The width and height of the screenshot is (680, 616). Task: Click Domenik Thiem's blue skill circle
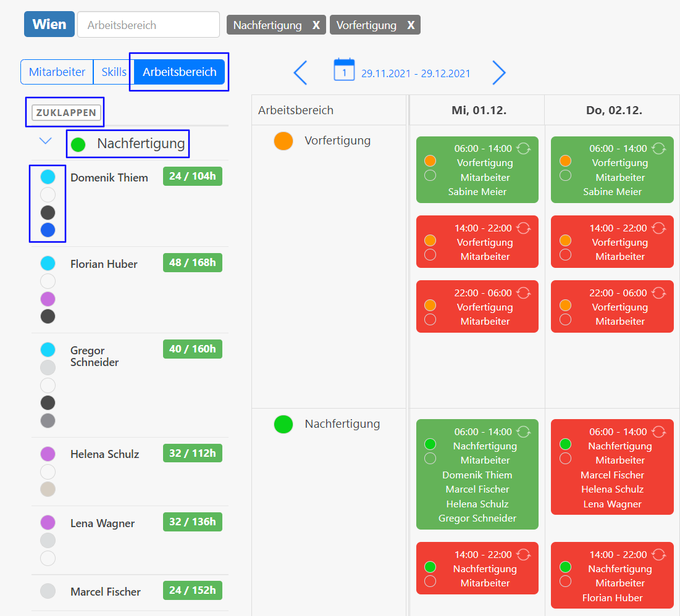coord(48,230)
